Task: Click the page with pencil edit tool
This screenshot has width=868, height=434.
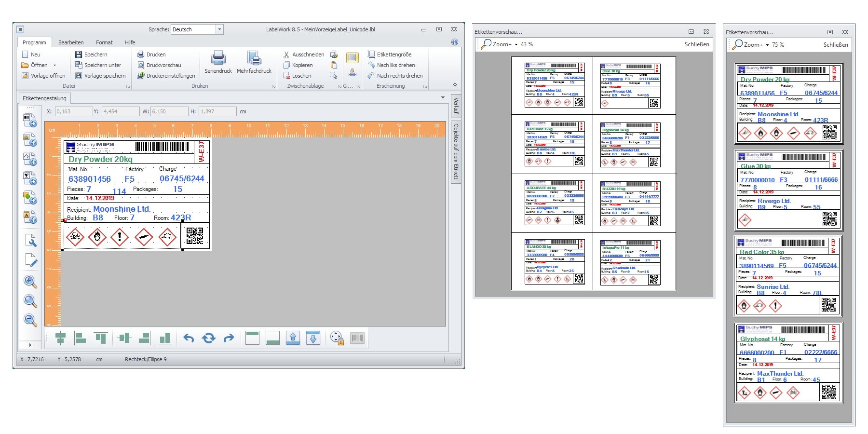Action: (x=30, y=259)
